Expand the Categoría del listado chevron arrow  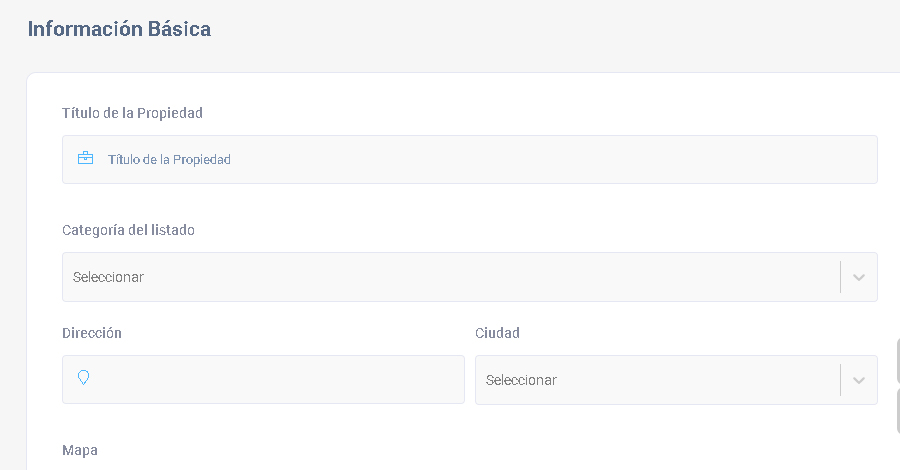859,277
